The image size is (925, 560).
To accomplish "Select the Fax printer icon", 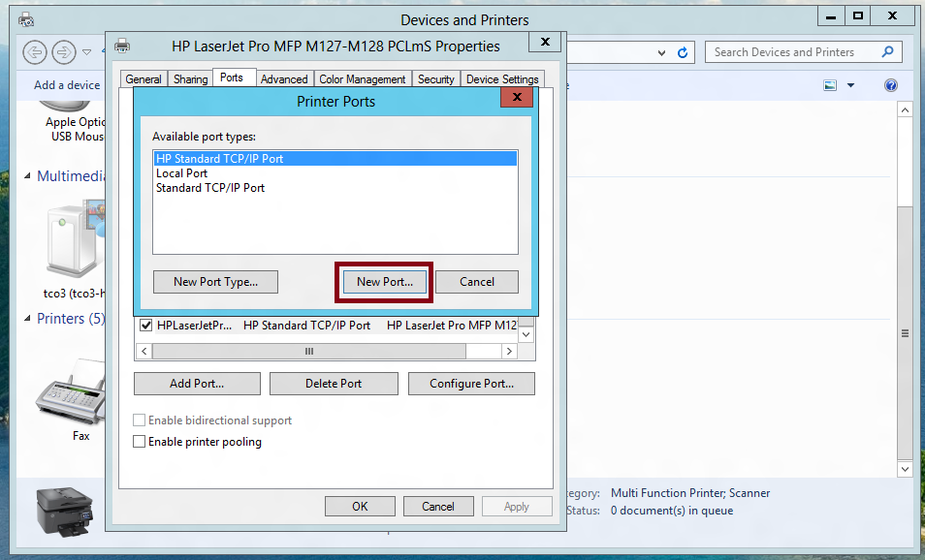I will [x=71, y=391].
